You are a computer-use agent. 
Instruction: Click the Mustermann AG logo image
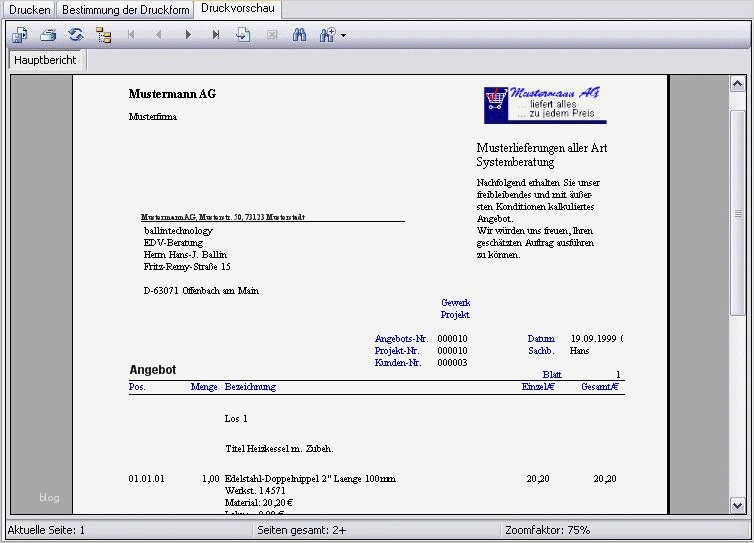[x=545, y=105]
